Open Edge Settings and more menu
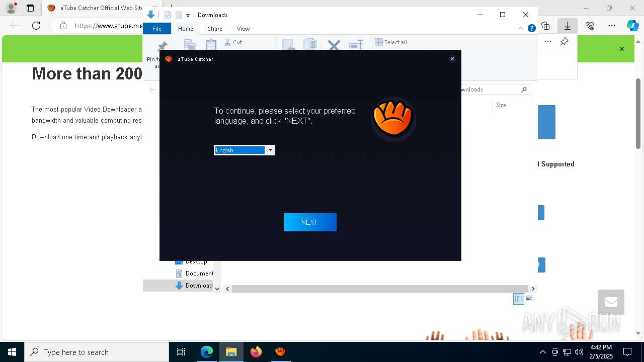 [x=612, y=26]
